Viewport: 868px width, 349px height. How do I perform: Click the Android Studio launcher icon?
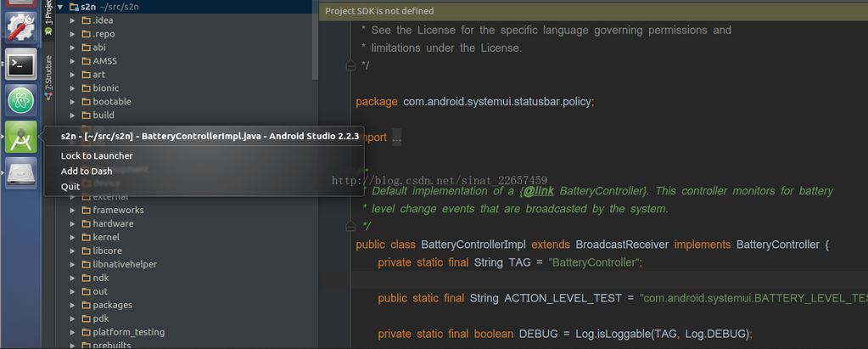(x=21, y=137)
